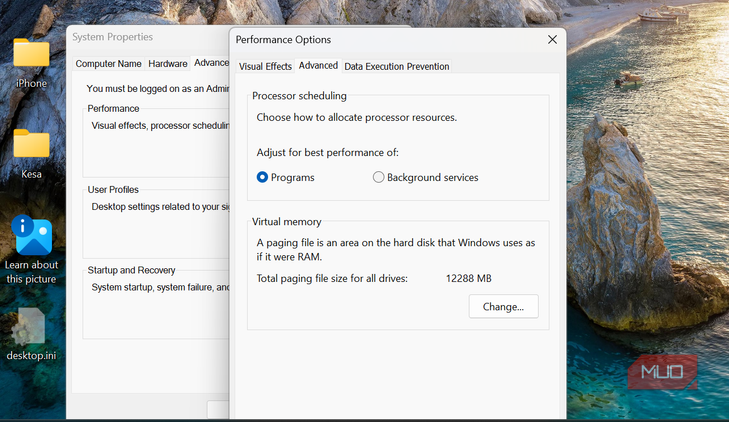Image resolution: width=729 pixels, height=422 pixels.
Task: Switch to Computer Name tab in System Properties
Action: [x=108, y=64]
